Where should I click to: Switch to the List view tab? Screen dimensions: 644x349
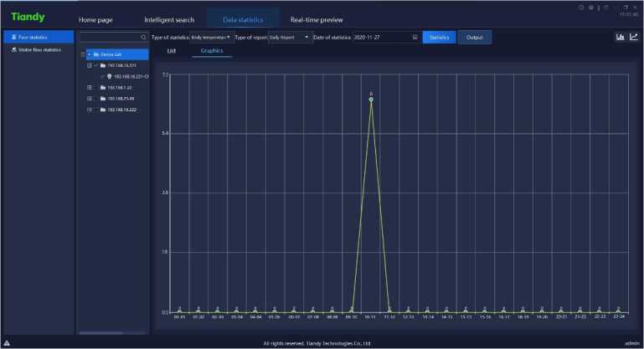click(172, 51)
